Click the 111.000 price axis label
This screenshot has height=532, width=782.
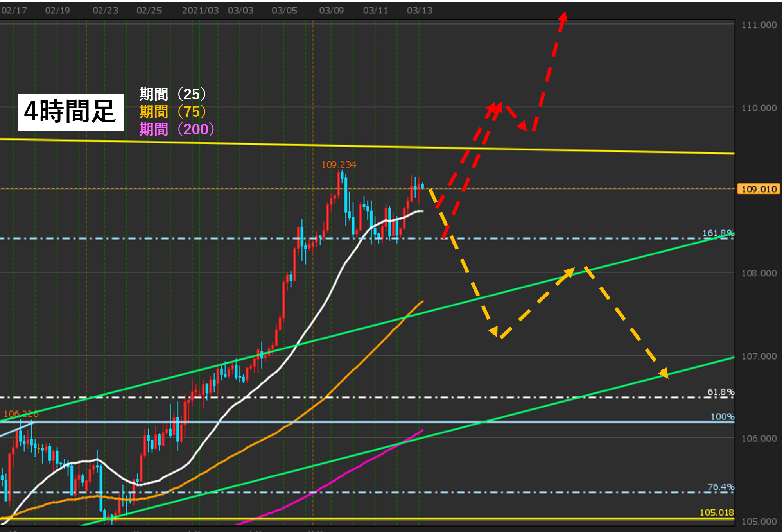(x=759, y=25)
